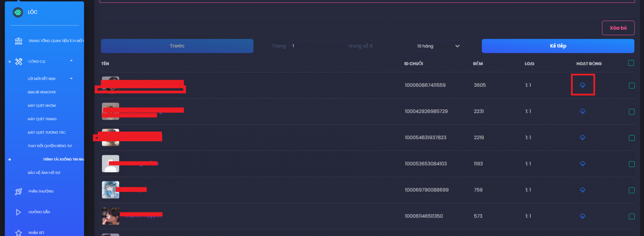The width and height of the screenshot is (644, 236).
Task: Click the download icon in the 759 count row
Action: click(582, 190)
